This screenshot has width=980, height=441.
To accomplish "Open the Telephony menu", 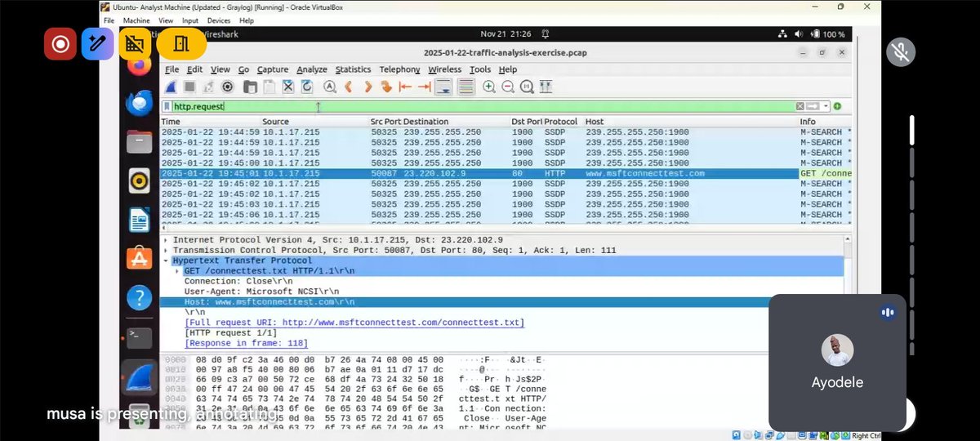I will tap(399, 69).
